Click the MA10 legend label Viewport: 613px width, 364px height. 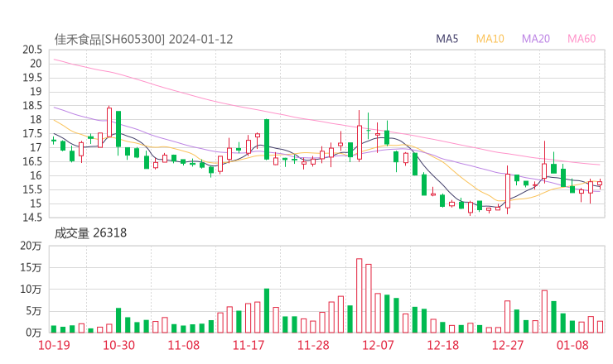(490, 39)
